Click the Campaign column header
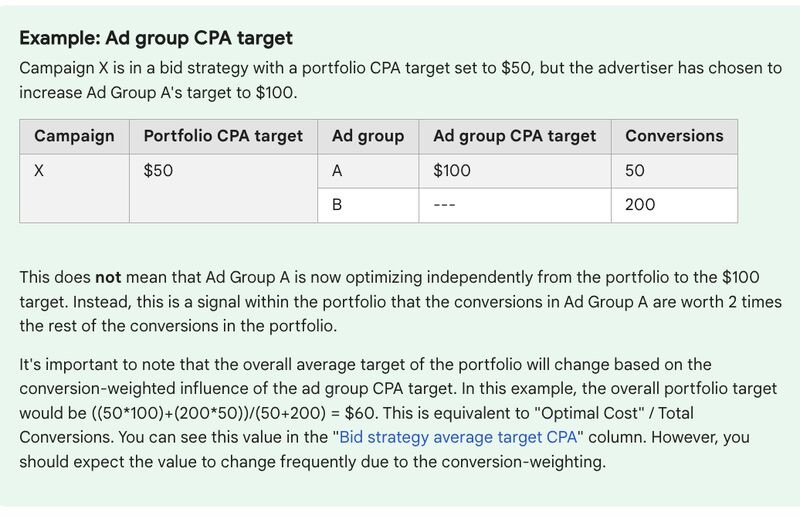Image resolution: width=800 pixels, height=516 pixels. click(x=74, y=135)
